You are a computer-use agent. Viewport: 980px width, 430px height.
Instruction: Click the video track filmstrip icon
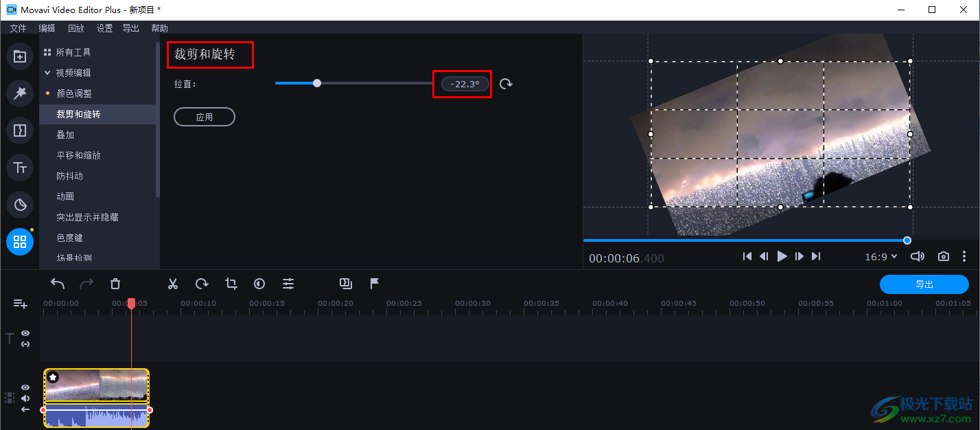pos(10,398)
